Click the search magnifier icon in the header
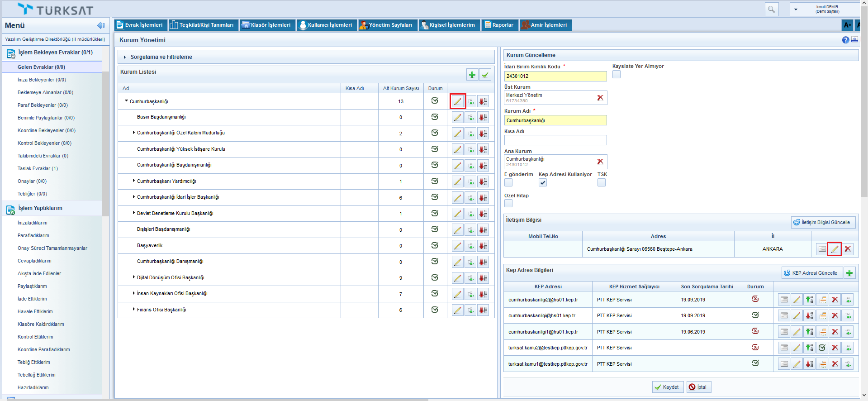This screenshot has height=401, width=868. [x=771, y=9]
